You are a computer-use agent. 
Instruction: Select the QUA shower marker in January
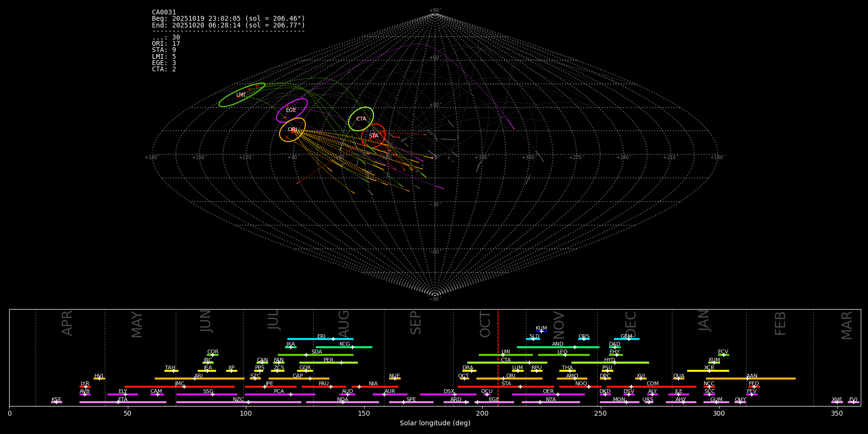pyautogui.click(x=678, y=379)
